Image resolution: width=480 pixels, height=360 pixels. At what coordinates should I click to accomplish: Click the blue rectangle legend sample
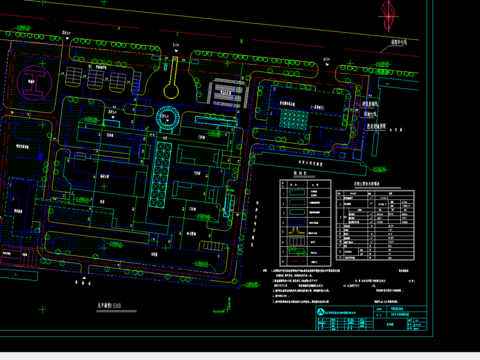[297, 222]
